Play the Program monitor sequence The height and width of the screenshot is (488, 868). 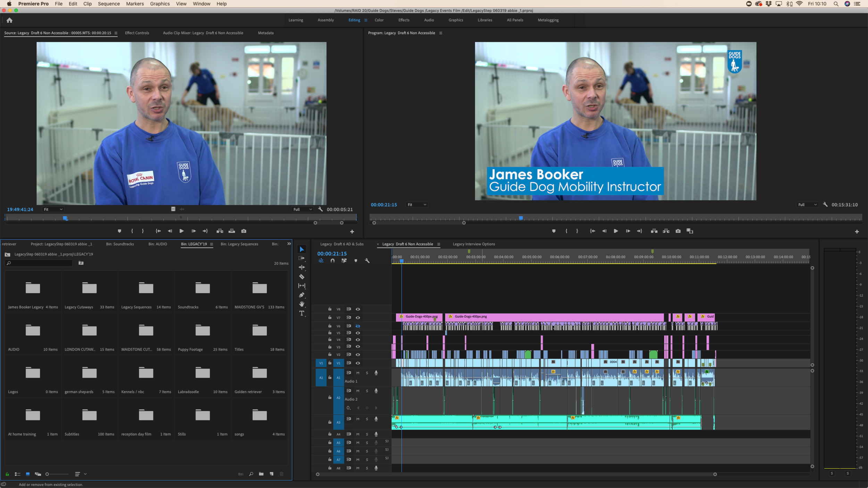(x=616, y=231)
